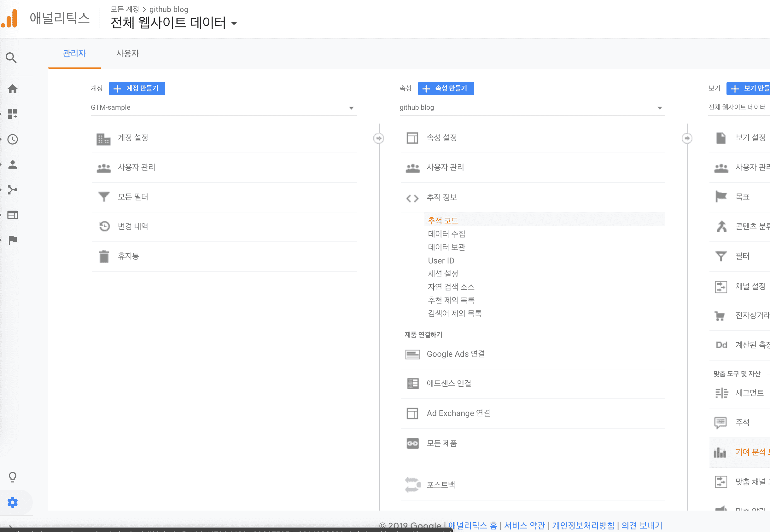
Task: Click the search magnifier icon in sidebar
Action: pyautogui.click(x=11, y=58)
